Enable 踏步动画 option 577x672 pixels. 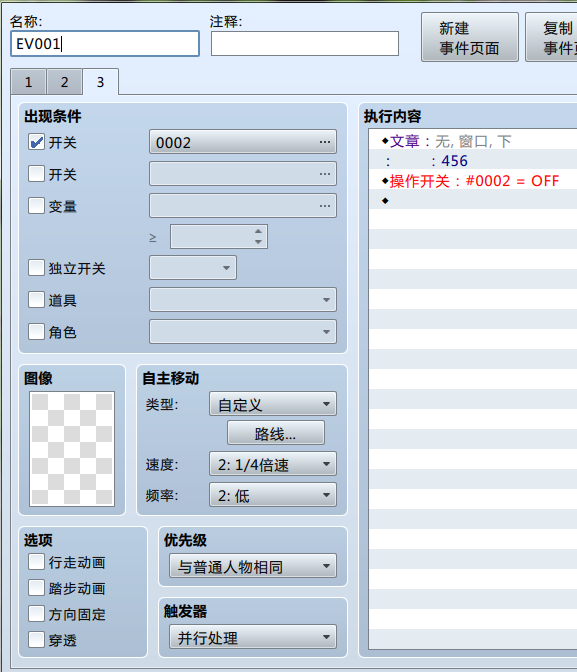tap(36, 588)
